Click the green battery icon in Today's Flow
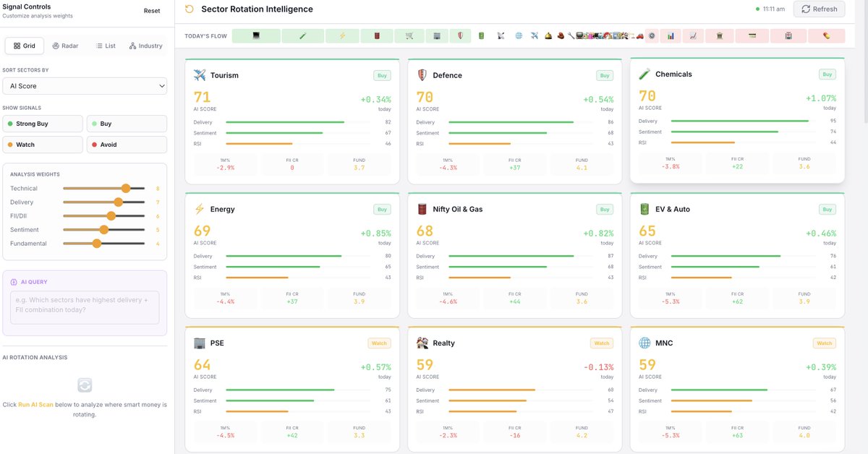Screen dimensions: 868x454 coord(481,35)
